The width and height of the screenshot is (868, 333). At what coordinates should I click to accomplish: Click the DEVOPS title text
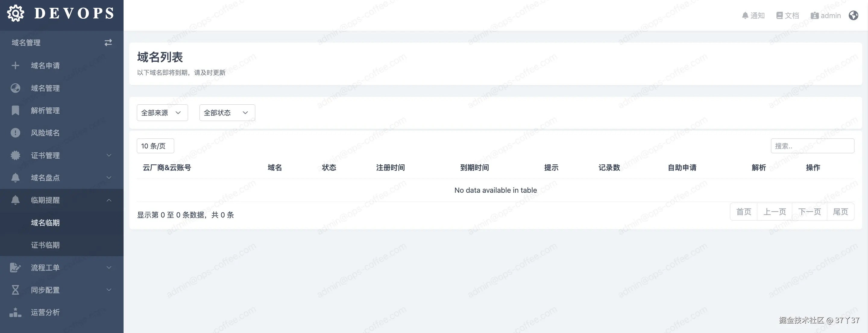[x=74, y=14]
